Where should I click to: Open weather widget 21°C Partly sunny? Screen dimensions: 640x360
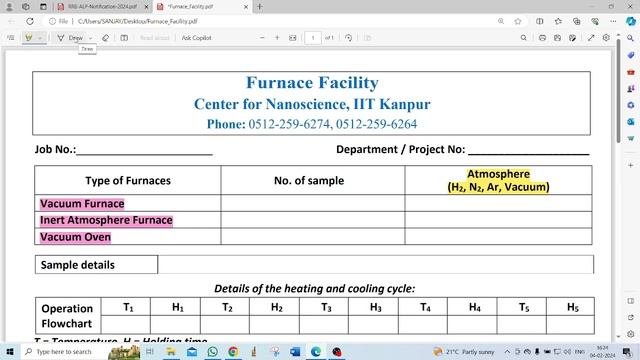tap(464, 351)
